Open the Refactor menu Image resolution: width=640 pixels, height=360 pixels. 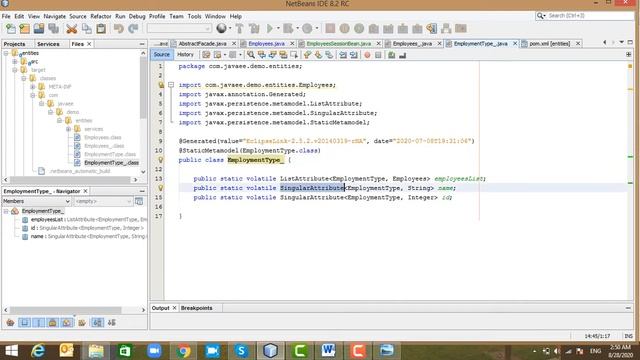pos(100,16)
